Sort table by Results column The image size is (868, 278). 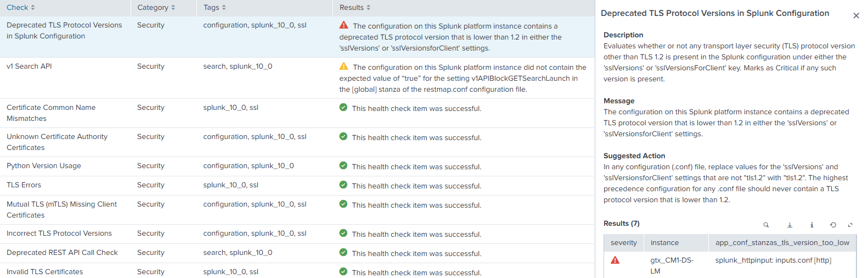pos(355,8)
